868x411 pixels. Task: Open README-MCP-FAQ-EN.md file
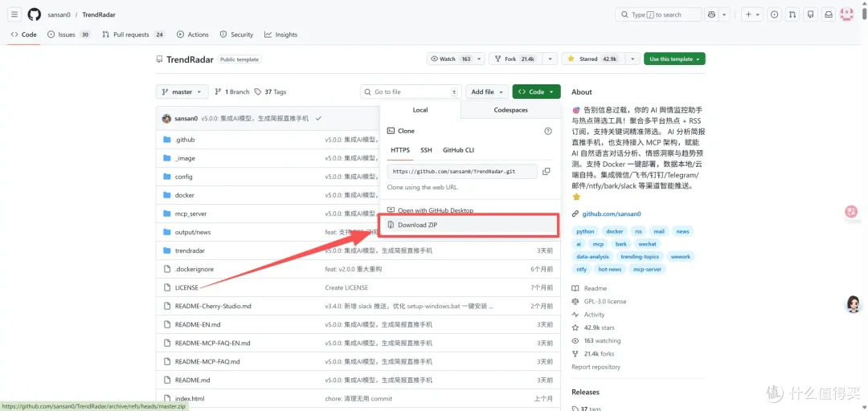click(x=212, y=343)
